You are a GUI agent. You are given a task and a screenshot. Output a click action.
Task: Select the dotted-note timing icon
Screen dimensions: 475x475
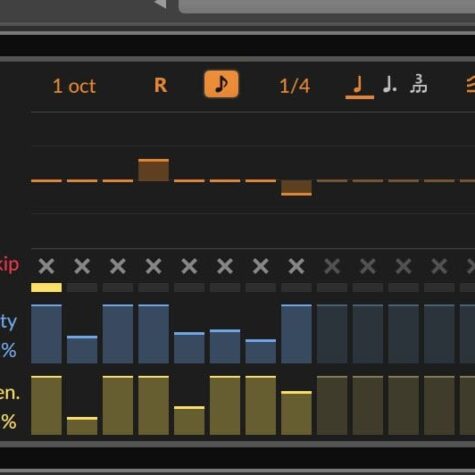click(390, 85)
